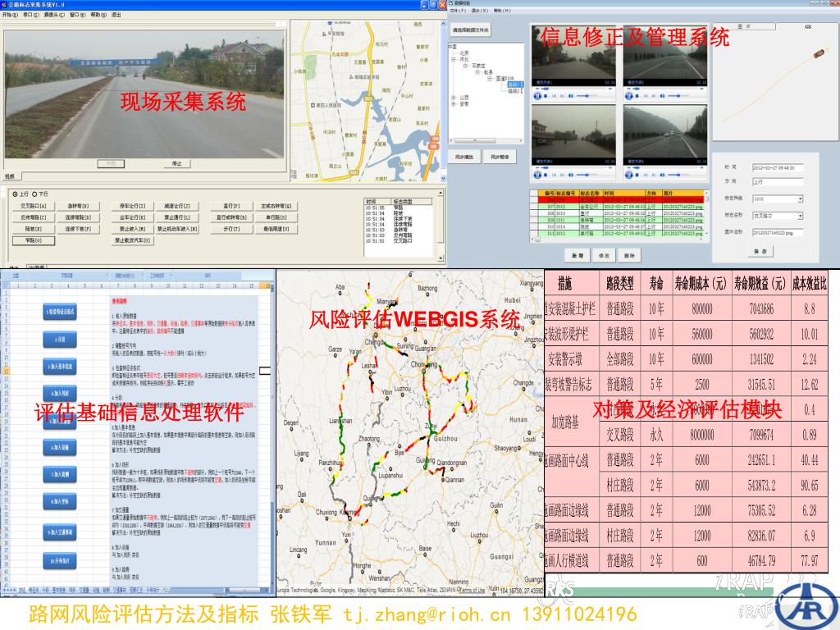Image resolution: width=840 pixels, height=630 pixels.
Task: Collapse the 国道S108 tree node
Action: [x=490, y=78]
